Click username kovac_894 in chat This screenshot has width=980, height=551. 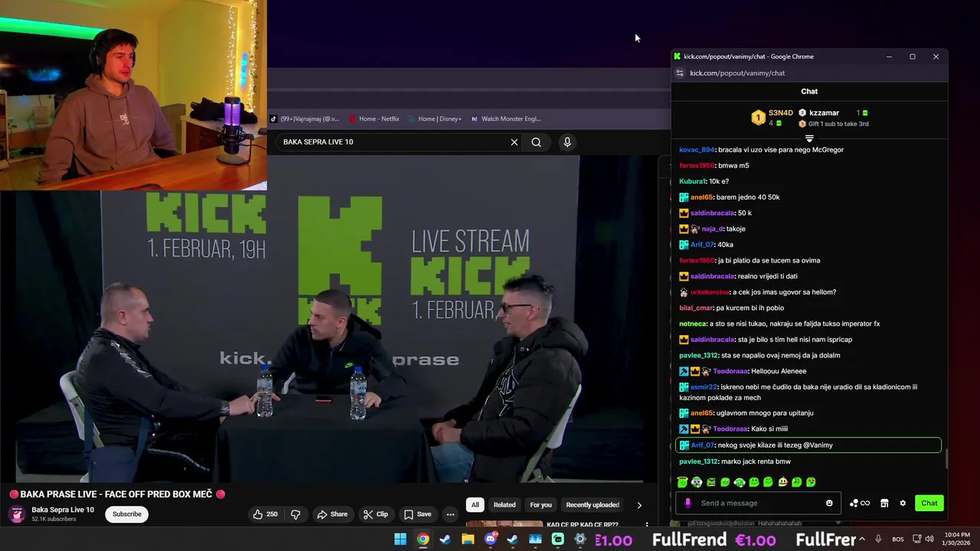(697, 150)
